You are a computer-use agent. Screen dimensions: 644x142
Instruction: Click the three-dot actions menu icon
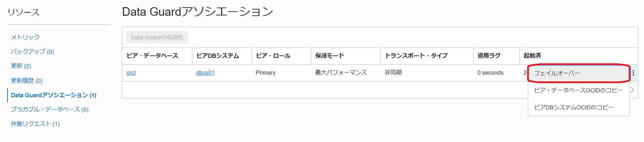click(633, 73)
